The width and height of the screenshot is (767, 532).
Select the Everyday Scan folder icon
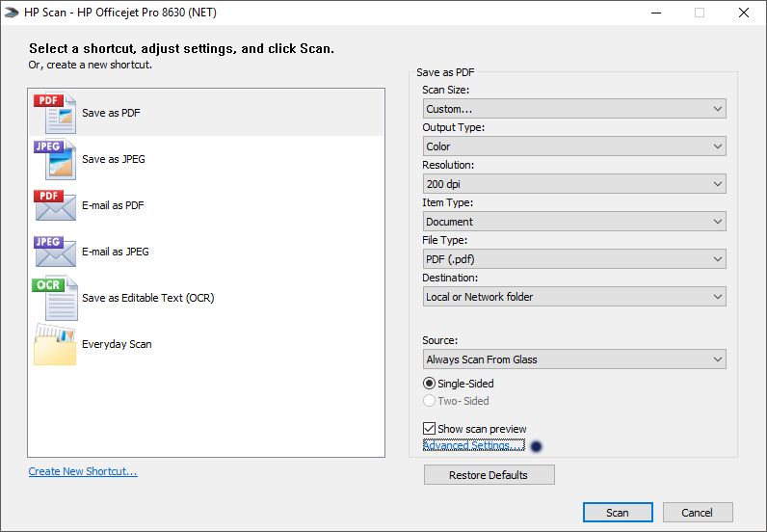[x=54, y=344]
